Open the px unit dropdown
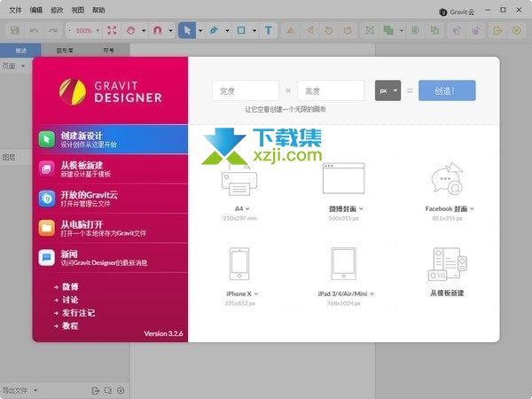Screen dimensions: 532x399 pos(387,90)
